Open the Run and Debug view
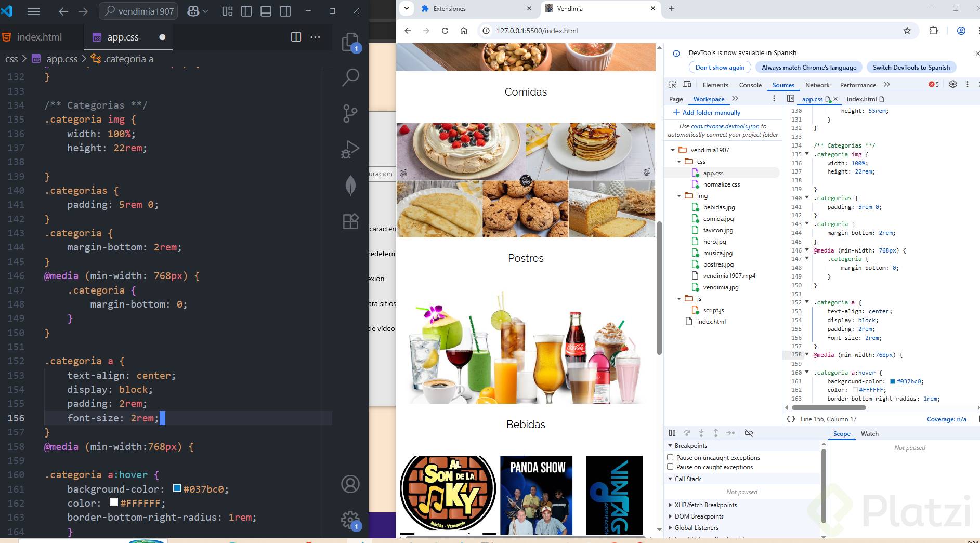Image resolution: width=980 pixels, height=543 pixels. pyautogui.click(x=350, y=150)
